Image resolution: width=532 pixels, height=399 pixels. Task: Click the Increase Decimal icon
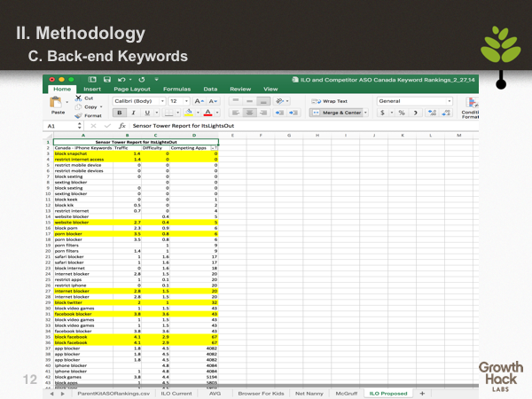(x=433, y=113)
